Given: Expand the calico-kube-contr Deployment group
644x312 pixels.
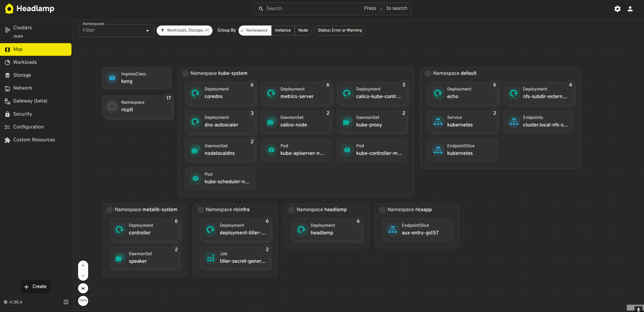Looking at the screenshot, I should (404, 85).
